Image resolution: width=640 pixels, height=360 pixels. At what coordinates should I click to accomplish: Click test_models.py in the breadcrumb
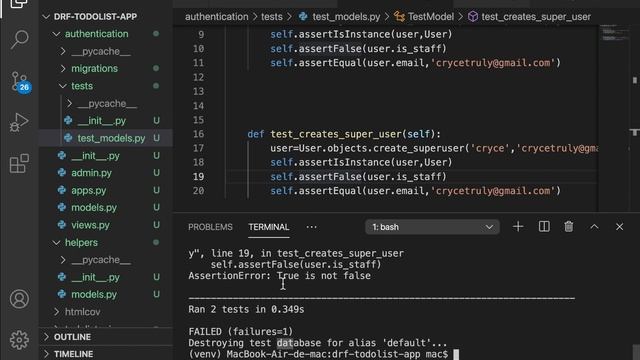point(346,17)
